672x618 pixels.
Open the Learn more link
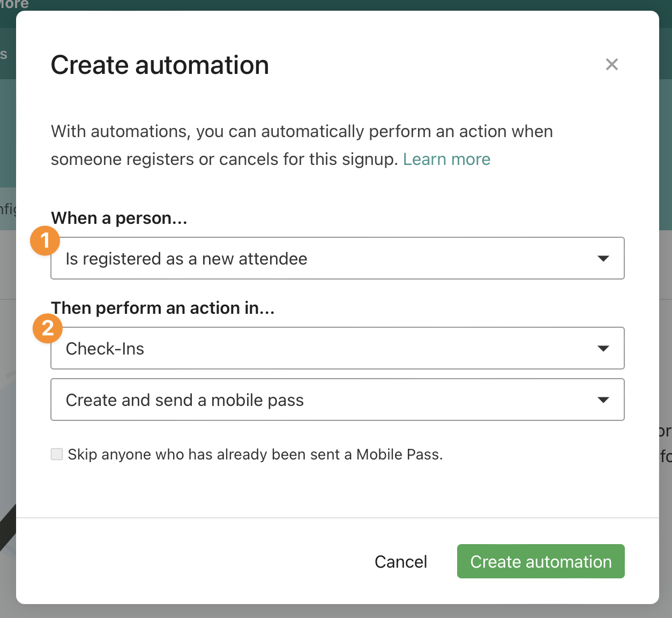[446, 159]
